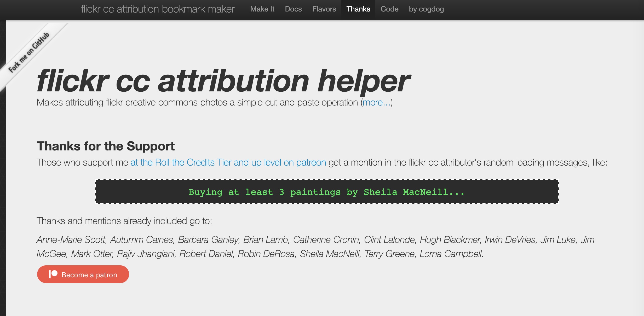
Task: Open the Roll the Credits Tier patreon link
Action: tap(228, 163)
